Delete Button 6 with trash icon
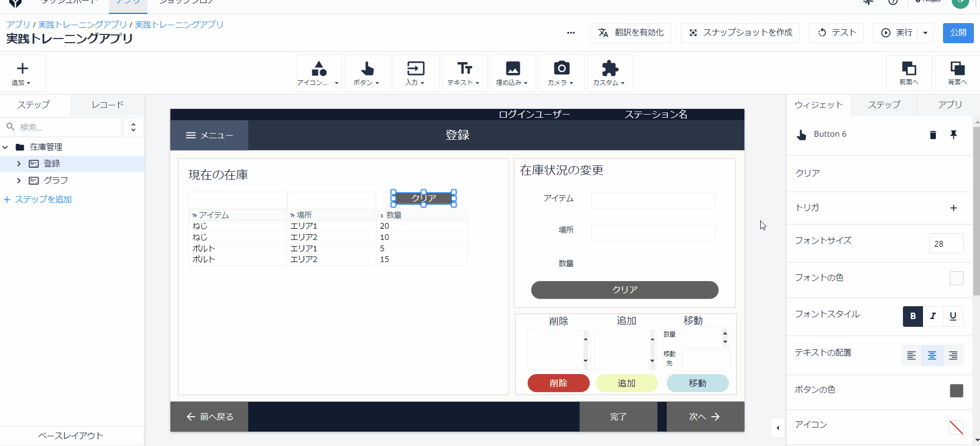 coord(933,135)
